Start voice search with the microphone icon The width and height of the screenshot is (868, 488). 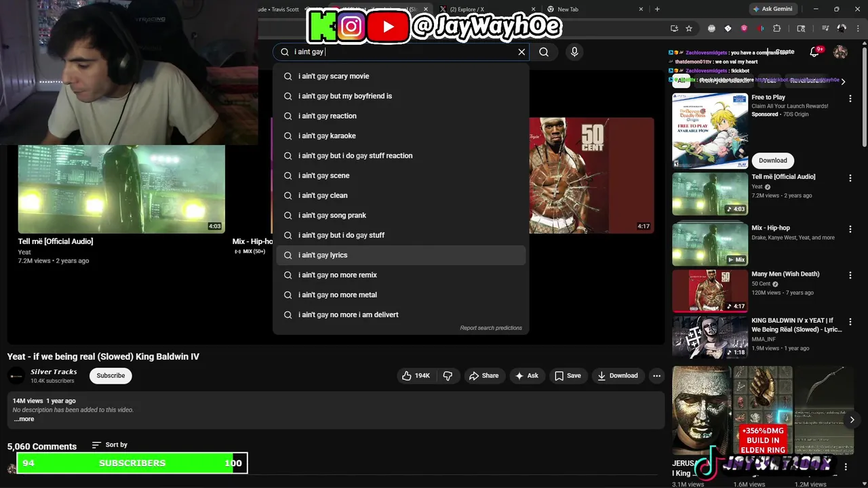[574, 52]
